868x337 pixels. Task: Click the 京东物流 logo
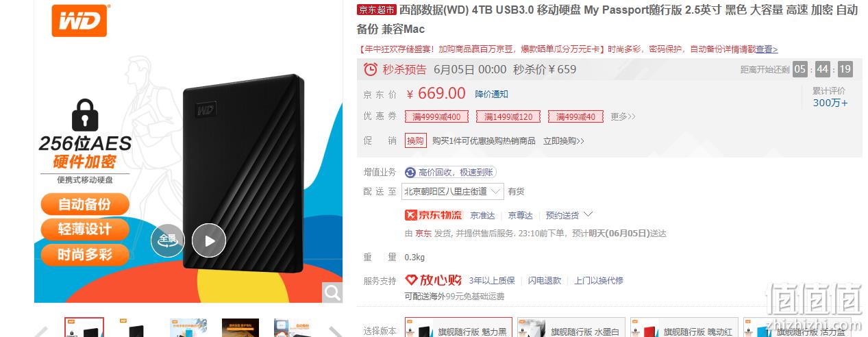434,215
